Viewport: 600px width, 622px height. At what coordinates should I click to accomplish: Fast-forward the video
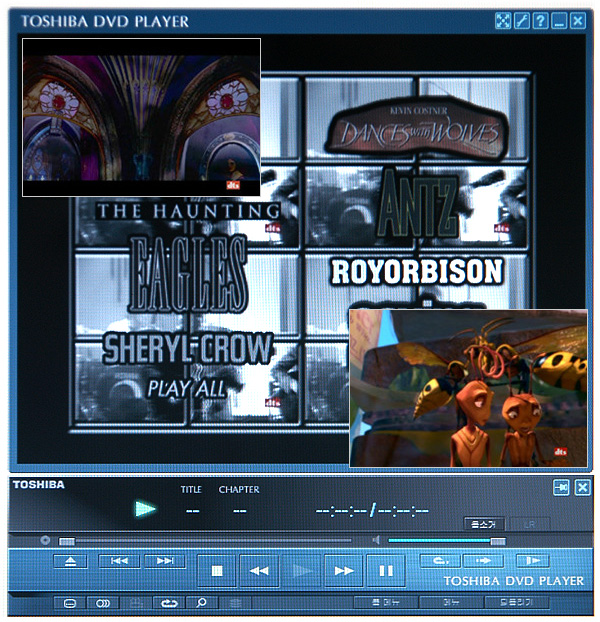coord(344,570)
